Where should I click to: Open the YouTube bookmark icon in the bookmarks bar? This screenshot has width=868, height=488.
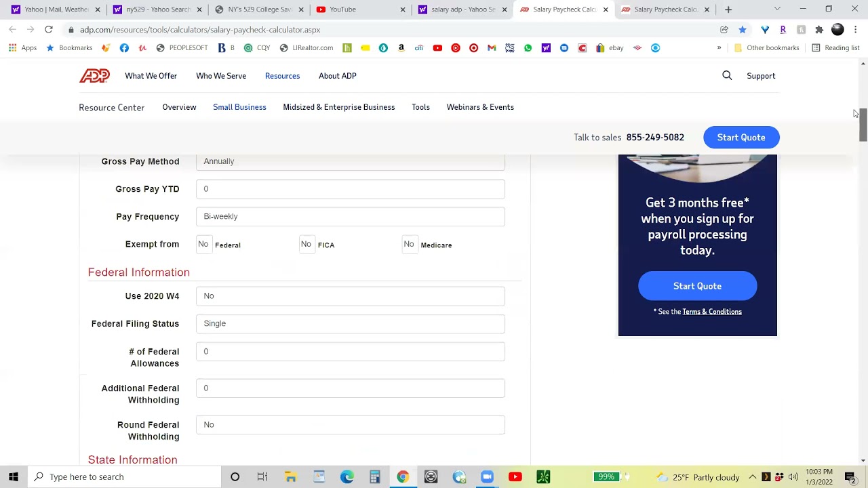[x=437, y=48]
